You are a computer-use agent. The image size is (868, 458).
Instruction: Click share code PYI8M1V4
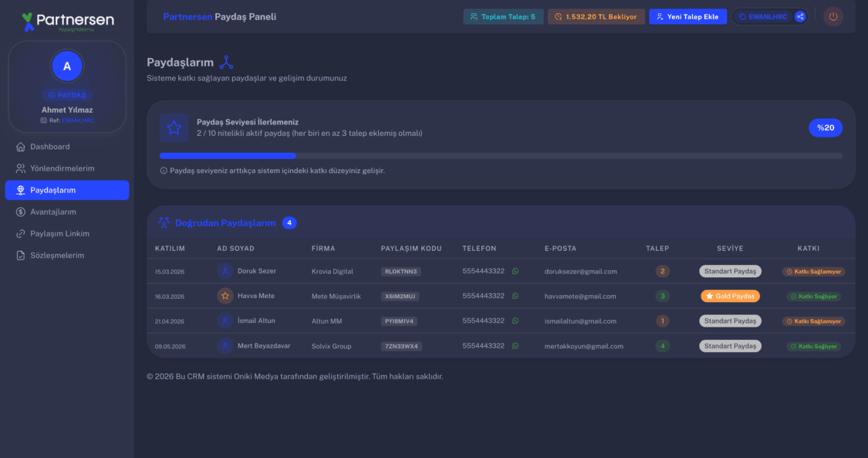(399, 321)
